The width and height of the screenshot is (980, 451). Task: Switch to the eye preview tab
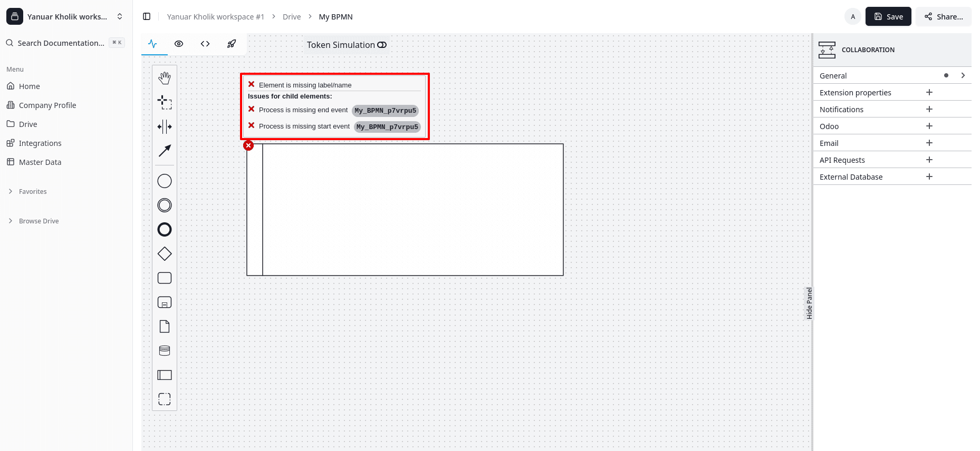click(x=179, y=44)
